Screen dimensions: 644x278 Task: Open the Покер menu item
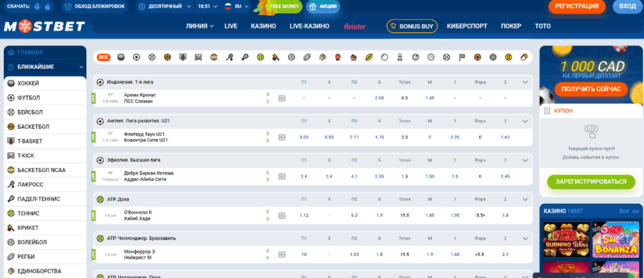(511, 26)
